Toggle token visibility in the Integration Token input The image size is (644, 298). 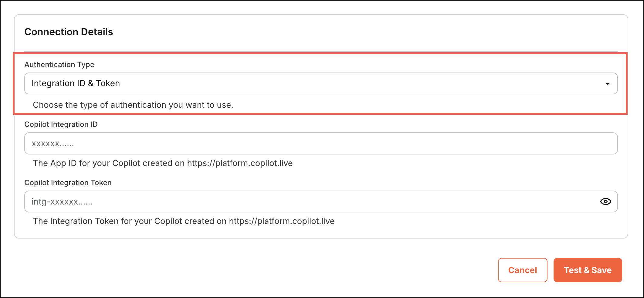605,201
